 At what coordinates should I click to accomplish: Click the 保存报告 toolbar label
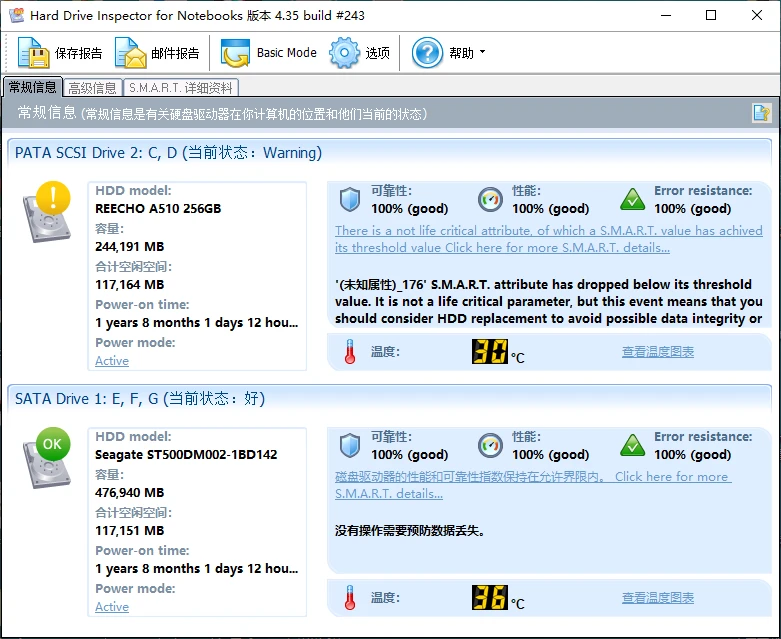[x=78, y=53]
